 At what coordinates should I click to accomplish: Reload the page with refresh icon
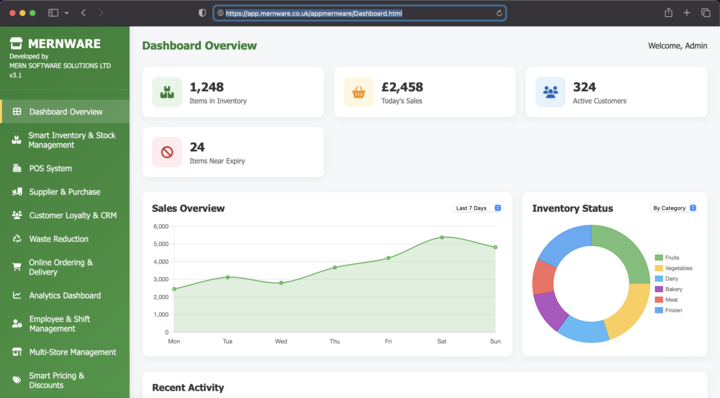499,13
